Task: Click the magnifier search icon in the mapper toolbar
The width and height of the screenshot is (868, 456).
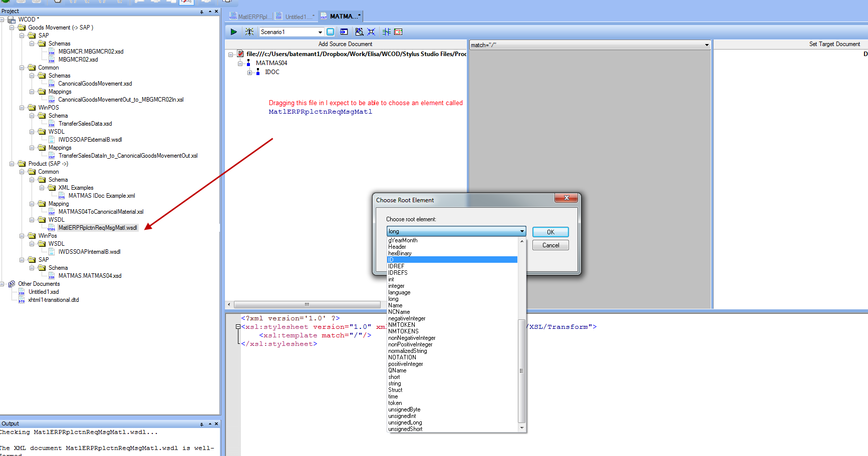Action: [359, 32]
